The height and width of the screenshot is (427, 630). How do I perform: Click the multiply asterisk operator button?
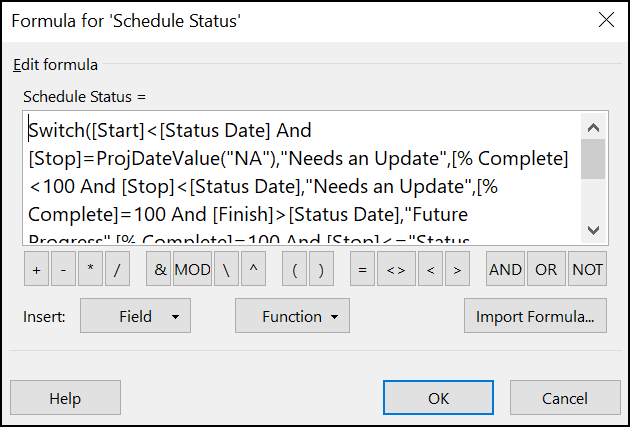pyautogui.click(x=90, y=269)
